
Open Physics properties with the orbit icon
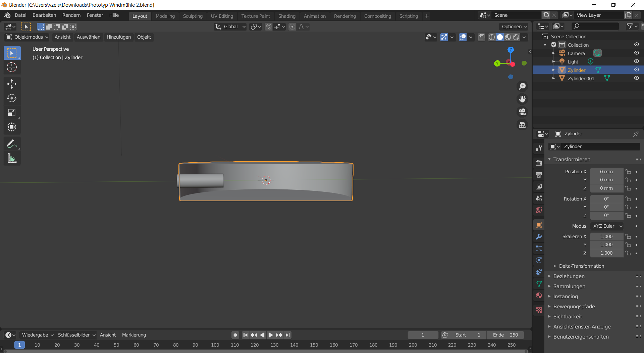[x=539, y=260]
